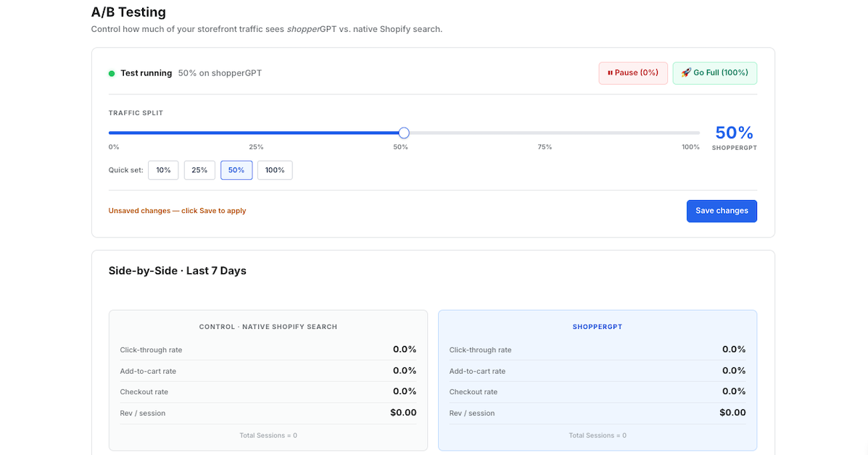Click the TRAFFIC SPLIT section label
This screenshot has height=455, width=868.
(x=136, y=113)
